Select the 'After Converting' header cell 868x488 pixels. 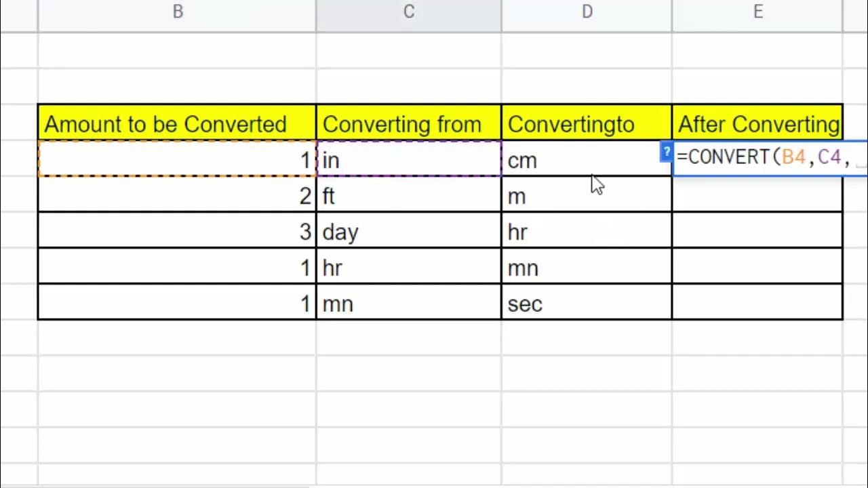click(757, 124)
